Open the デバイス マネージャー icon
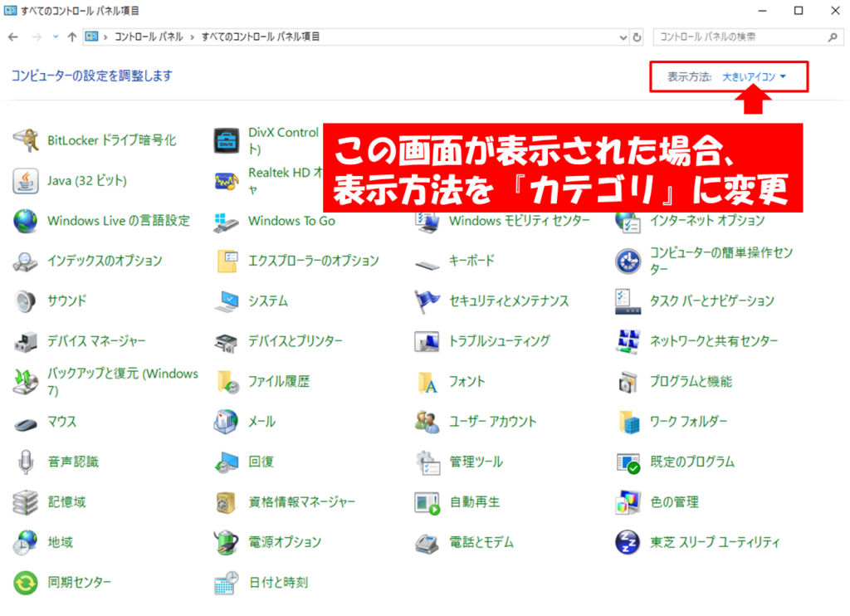Viewport: 850px width, 616px height. click(26, 341)
